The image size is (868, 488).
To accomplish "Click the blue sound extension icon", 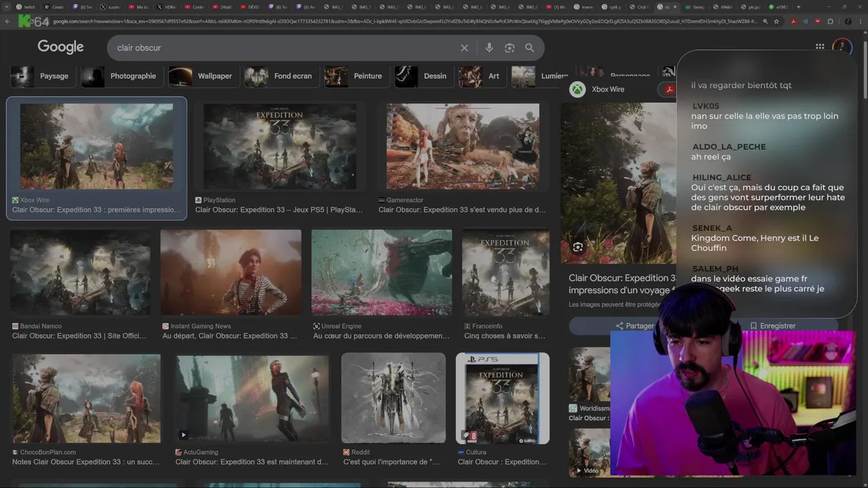I will click(806, 22).
